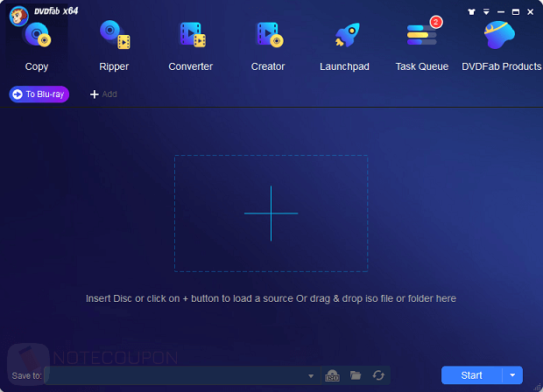
Task: Click the Task Queue badge showing 2
Action: [436, 22]
